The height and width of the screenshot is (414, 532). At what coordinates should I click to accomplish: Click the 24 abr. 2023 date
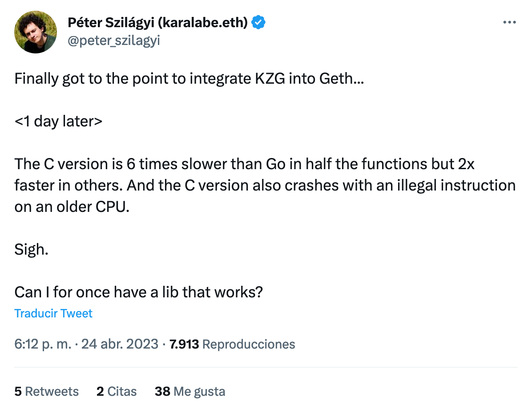pos(120,344)
